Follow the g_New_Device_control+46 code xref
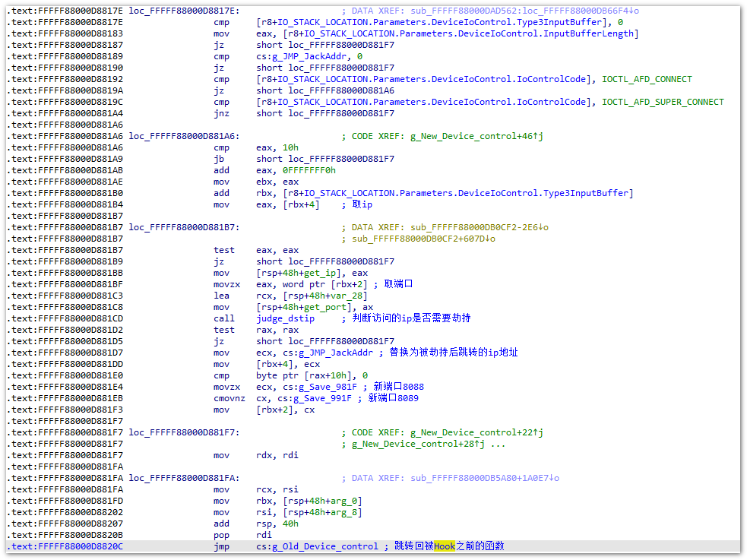747x560 pixels. (x=470, y=136)
